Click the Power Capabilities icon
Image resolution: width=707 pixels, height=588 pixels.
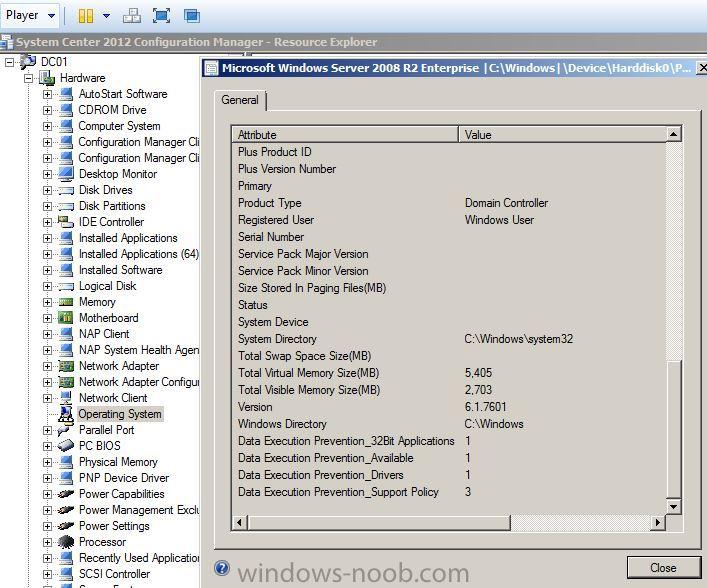click(66, 494)
